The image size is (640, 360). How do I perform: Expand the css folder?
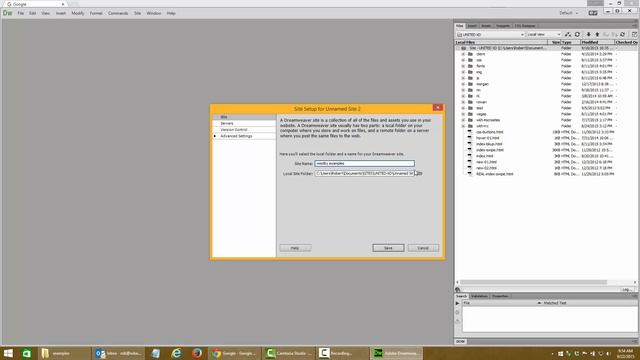[463, 60]
